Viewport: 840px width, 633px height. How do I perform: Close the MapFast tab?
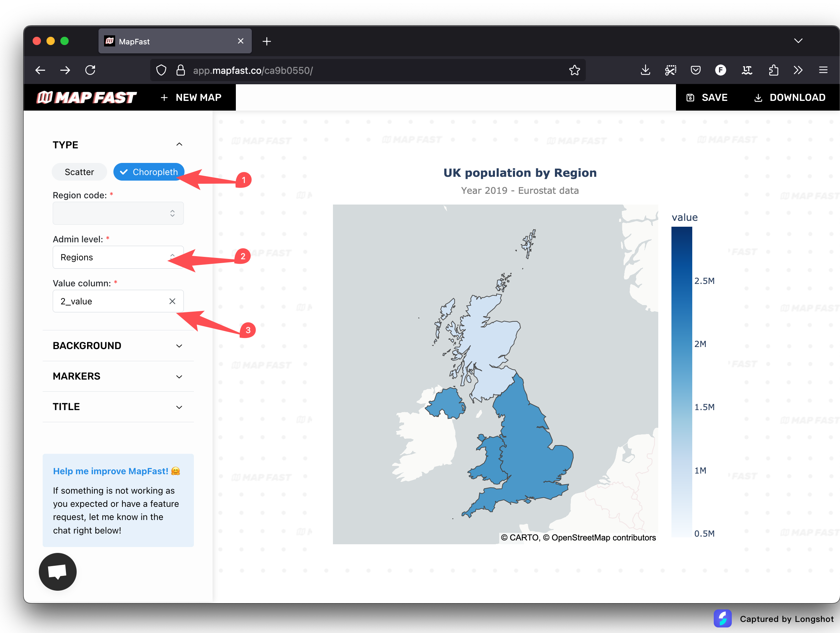pos(240,41)
